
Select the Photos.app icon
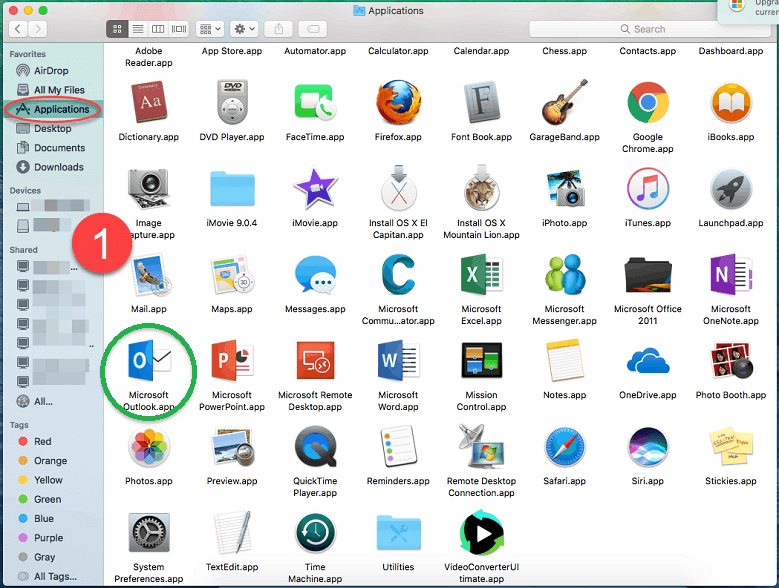[x=149, y=447]
